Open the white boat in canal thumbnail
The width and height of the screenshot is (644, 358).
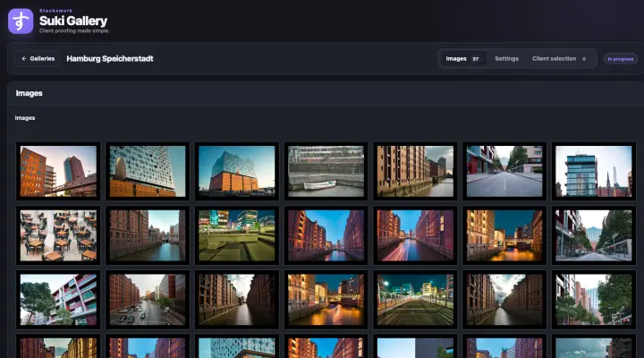326,172
